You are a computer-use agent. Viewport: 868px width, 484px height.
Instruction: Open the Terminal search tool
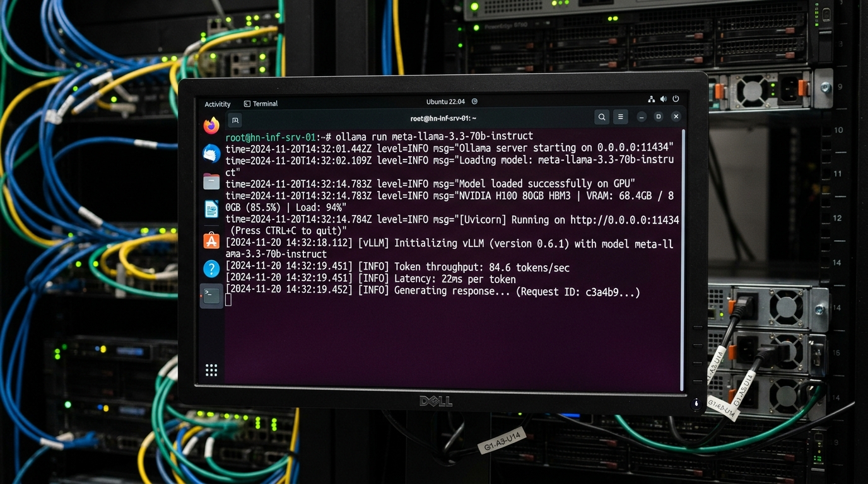(602, 117)
